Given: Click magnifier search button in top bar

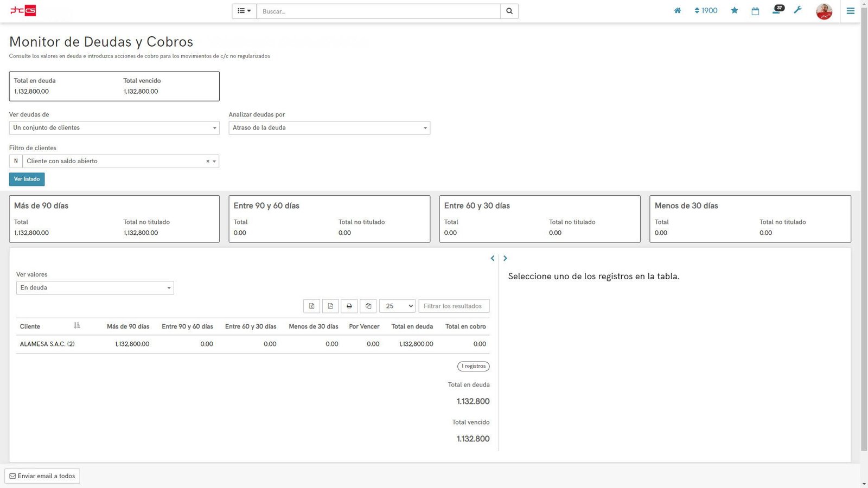Looking at the screenshot, I should click(509, 11).
